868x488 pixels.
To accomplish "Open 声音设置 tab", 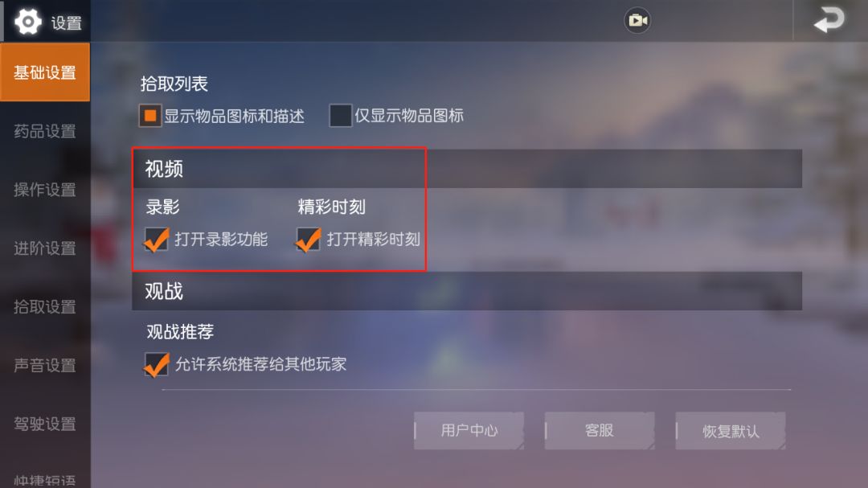I will [x=45, y=366].
